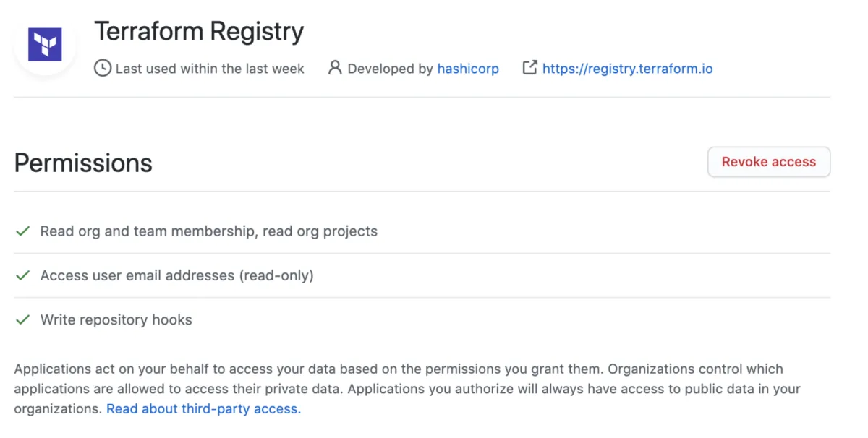Click the person icon beside Developed by

(334, 68)
